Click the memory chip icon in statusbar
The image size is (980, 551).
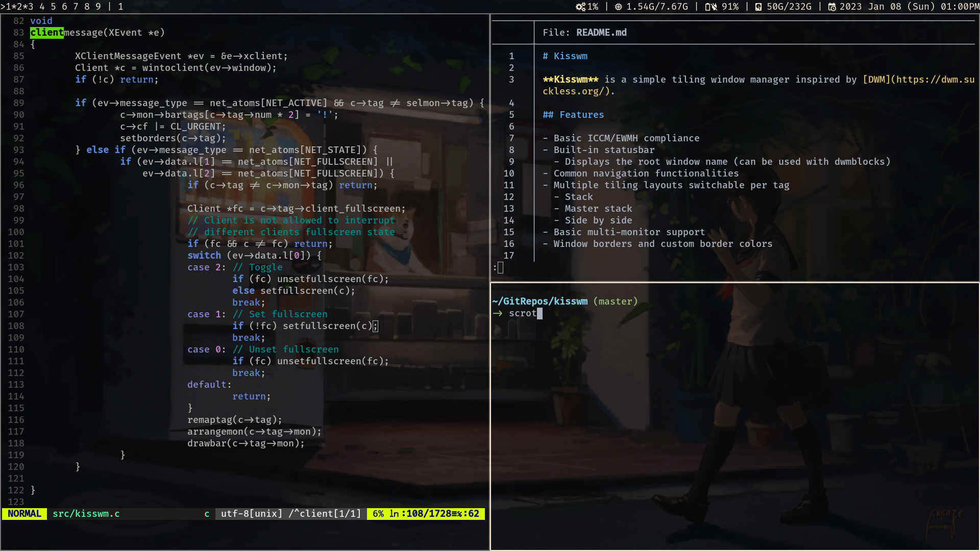click(619, 7)
